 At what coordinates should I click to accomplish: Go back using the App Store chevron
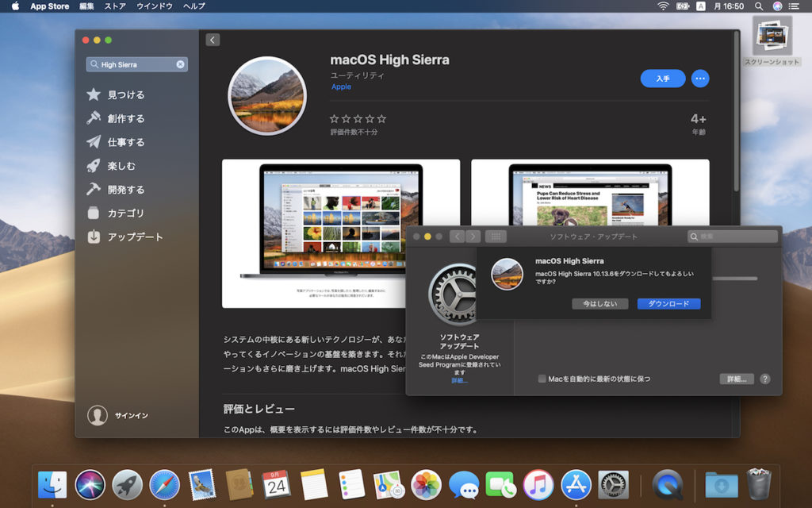213,40
